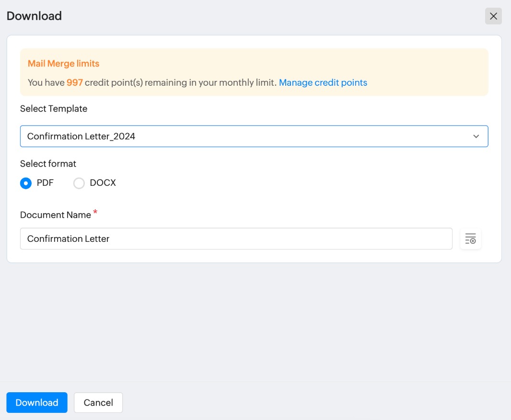Select the PDF radio button
Viewport: 511px width, 420px height.
[26, 183]
